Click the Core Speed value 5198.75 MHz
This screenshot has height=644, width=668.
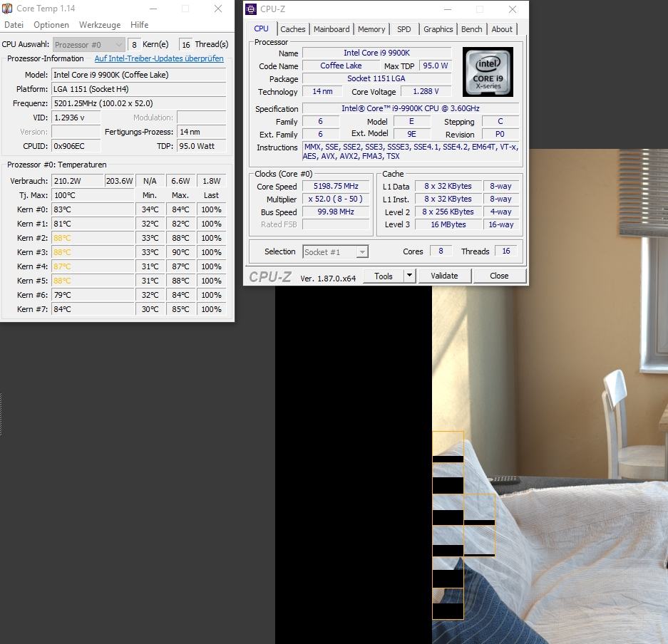click(336, 186)
